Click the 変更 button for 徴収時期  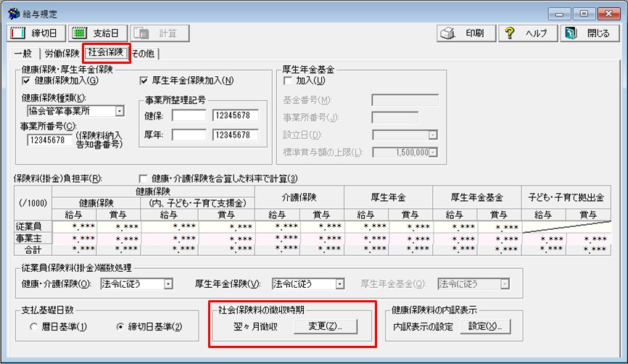pyautogui.click(x=325, y=326)
